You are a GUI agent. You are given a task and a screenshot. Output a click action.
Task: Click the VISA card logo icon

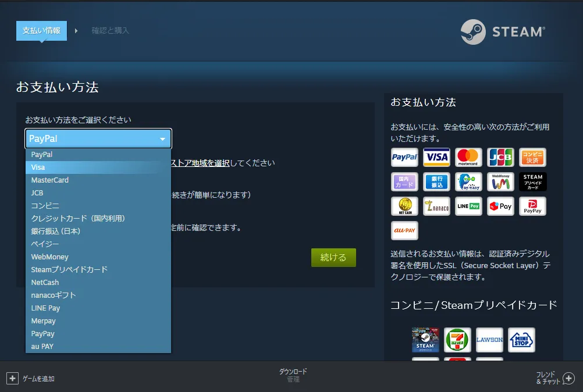[x=436, y=157]
